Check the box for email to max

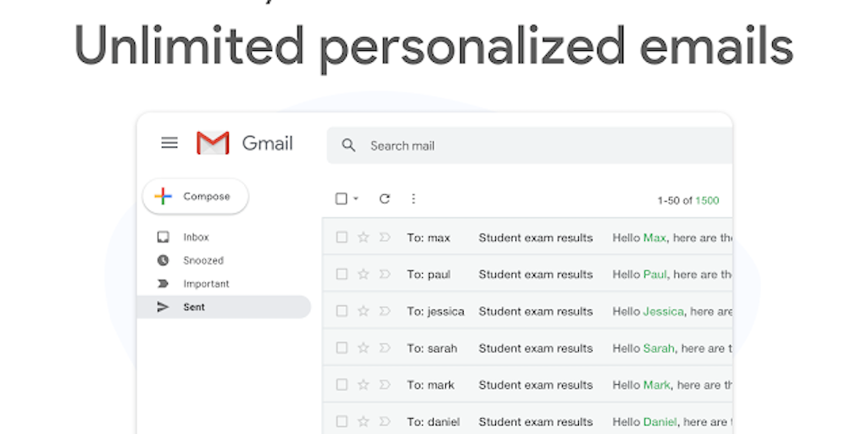click(342, 237)
